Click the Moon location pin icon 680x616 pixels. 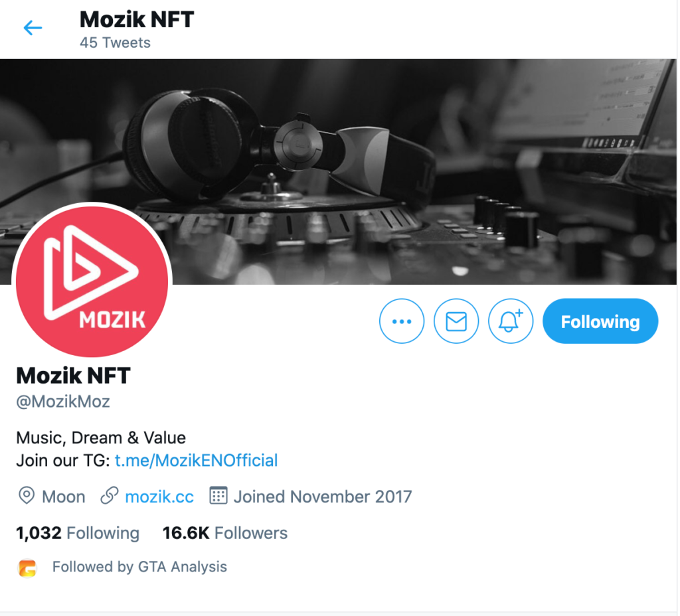(x=27, y=495)
